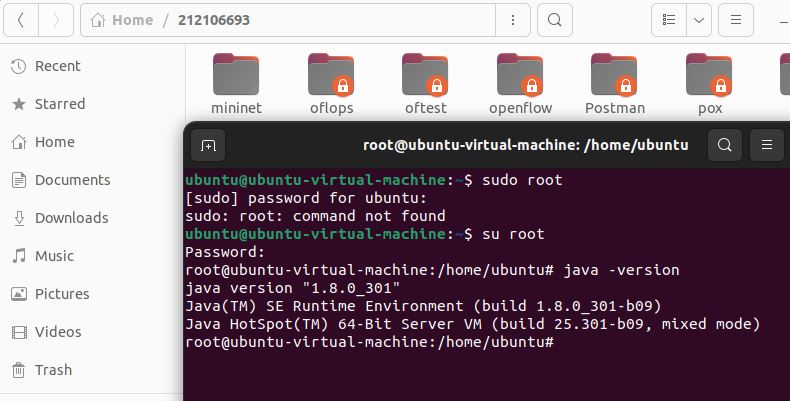Select the mininet folder
The image size is (790, 401).
236,84
